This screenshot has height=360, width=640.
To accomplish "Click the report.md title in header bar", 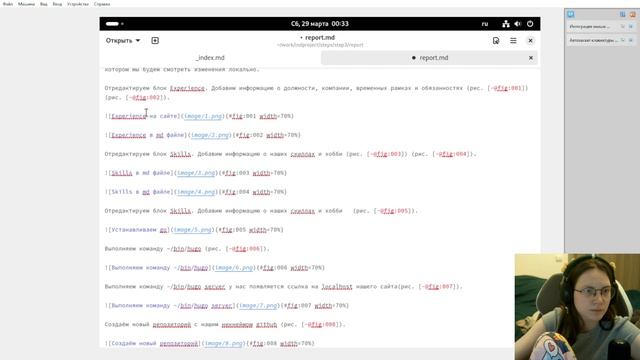I will (320, 38).
